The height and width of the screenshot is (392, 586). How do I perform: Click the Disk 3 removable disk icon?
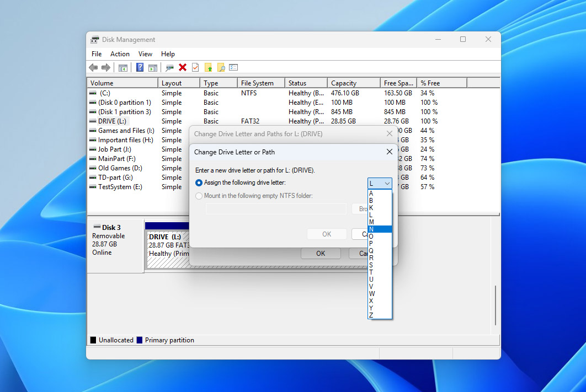tap(97, 227)
